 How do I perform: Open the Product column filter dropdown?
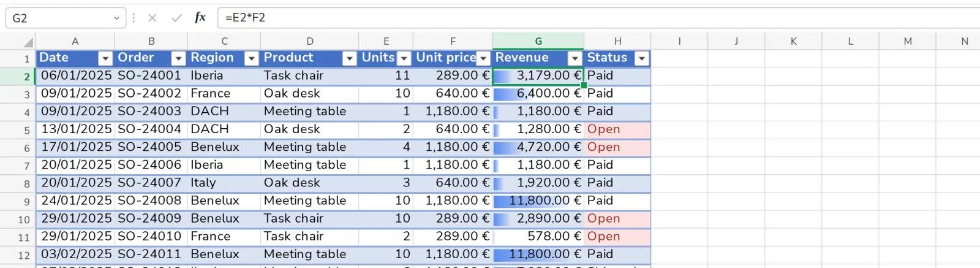349,58
